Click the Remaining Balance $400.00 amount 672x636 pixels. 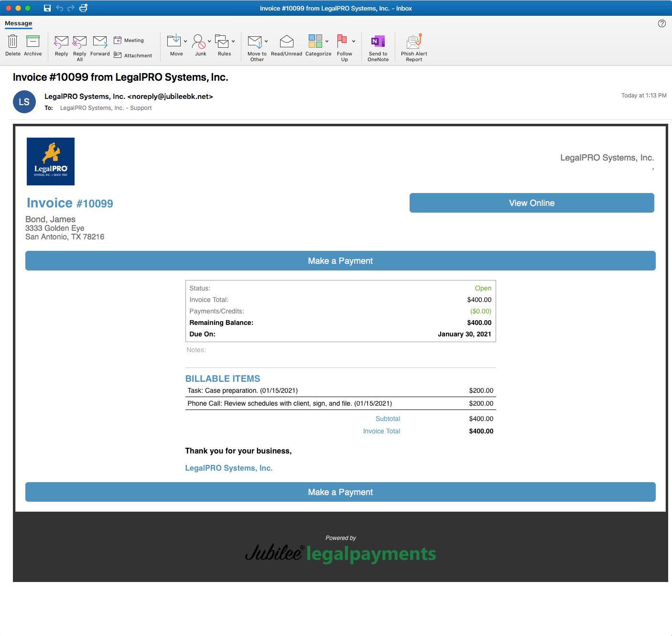pos(479,323)
